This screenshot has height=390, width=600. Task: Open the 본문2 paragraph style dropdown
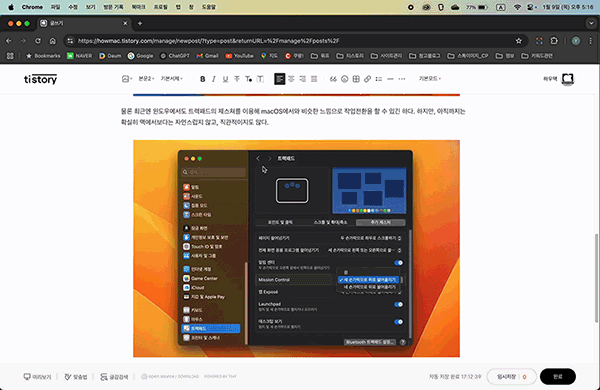[146, 79]
